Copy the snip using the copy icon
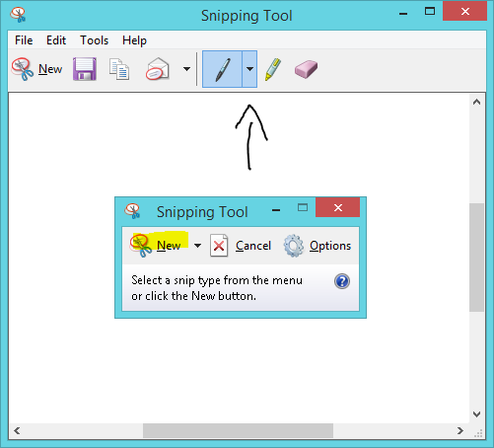 (x=119, y=69)
